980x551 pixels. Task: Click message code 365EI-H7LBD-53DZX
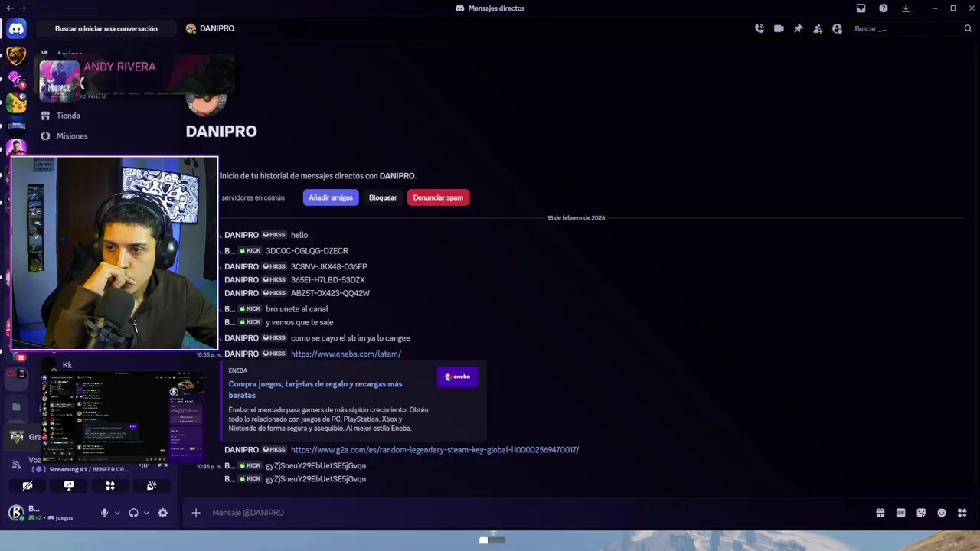click(328, 280)
